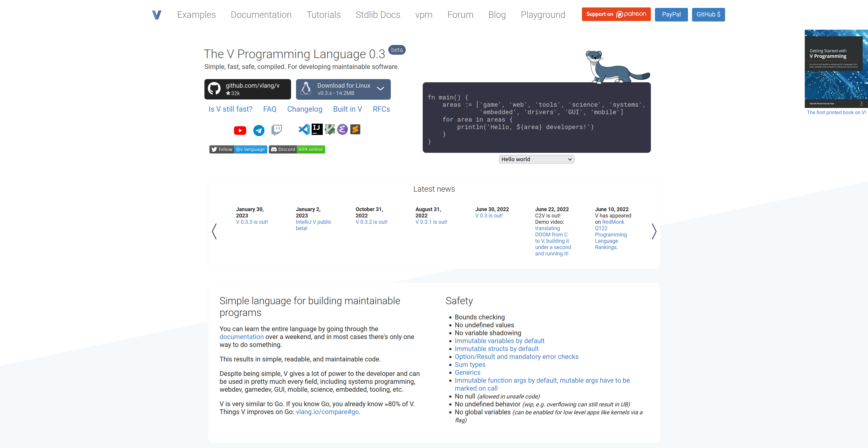Click the Emacs icon
Image resolution: width=868 pixels, height=448 pixels.
point(342,129)
